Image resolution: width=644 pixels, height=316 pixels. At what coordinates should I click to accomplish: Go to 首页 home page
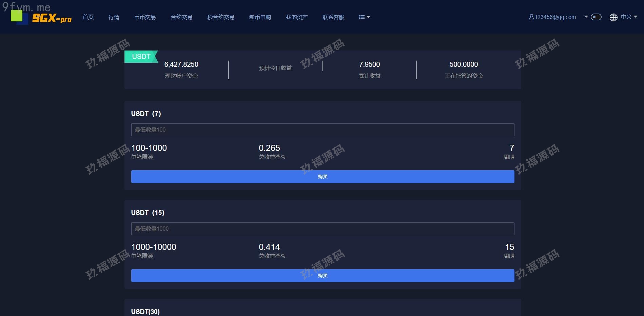point(88,17)
